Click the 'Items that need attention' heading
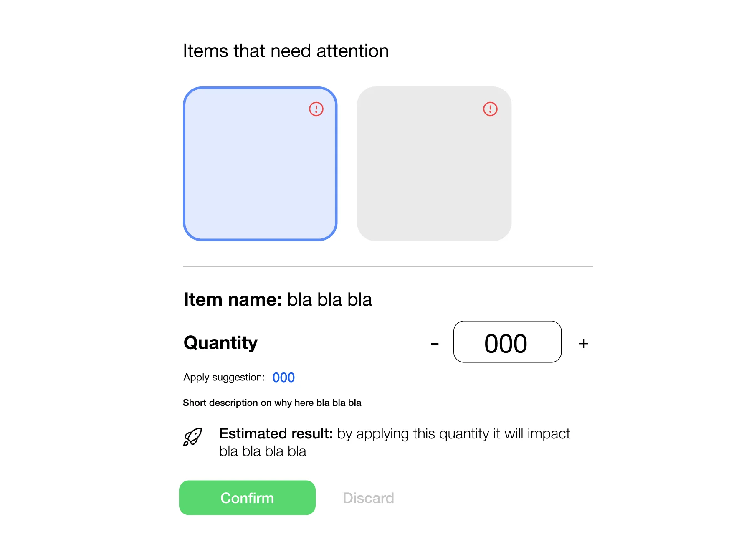749x560 pixels. click(286, 51)
